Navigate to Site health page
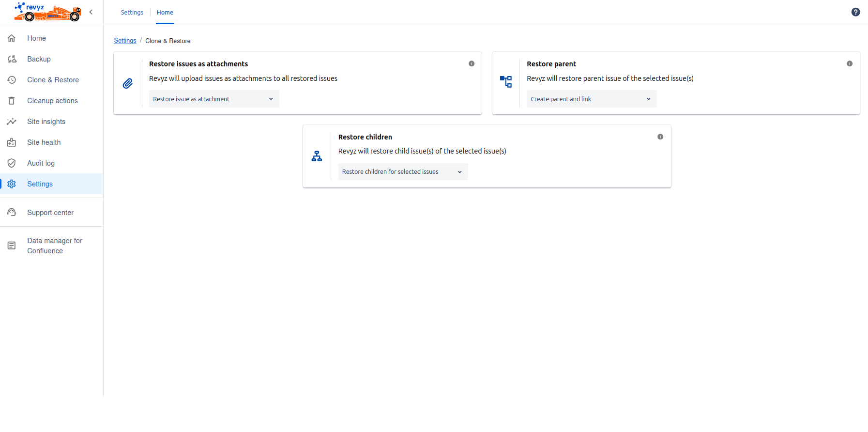The height and width of the screenshot is (432, 868). coord(44,142)
